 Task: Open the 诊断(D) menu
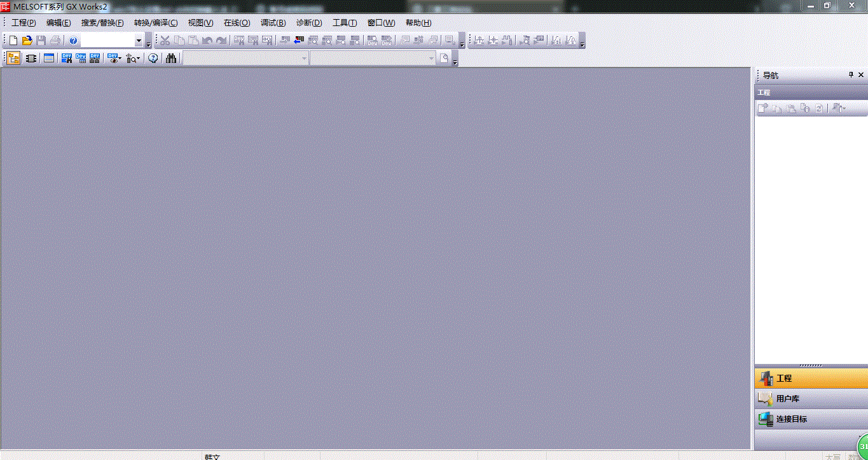tap(309, 23)
